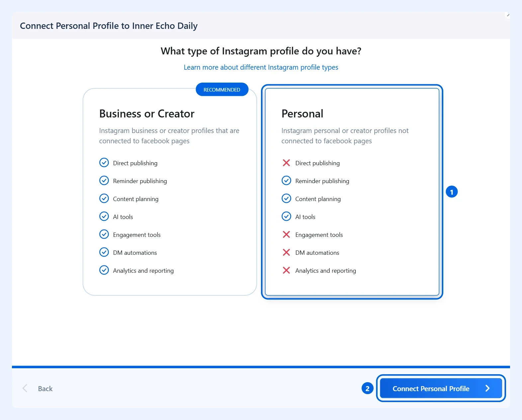Click checkmark icon beside Business AI tools
The image size is (522, 420).
[x=104, y=217]
